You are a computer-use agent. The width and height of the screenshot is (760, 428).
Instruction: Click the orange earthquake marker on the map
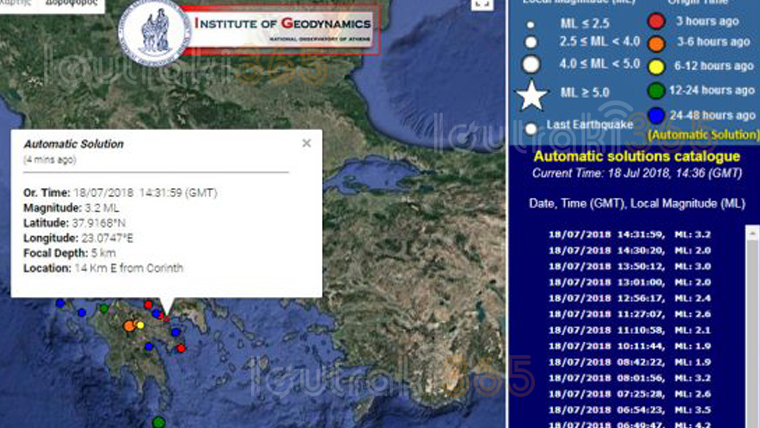tap(129, 326)
